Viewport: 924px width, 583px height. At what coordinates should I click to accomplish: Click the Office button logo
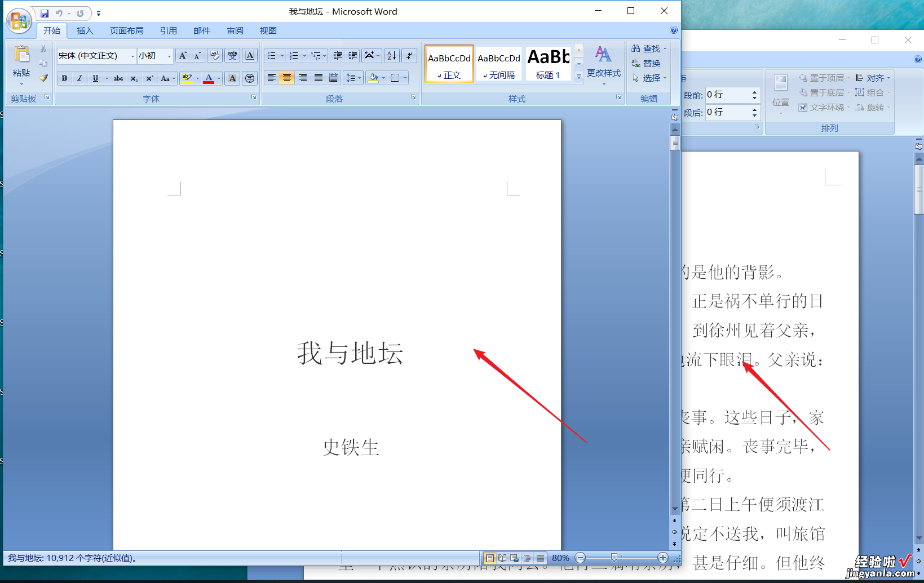pos(19,21)
